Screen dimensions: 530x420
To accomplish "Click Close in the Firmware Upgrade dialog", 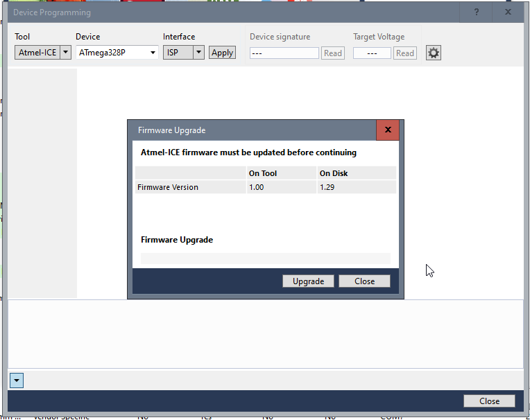I will point(364,281).
